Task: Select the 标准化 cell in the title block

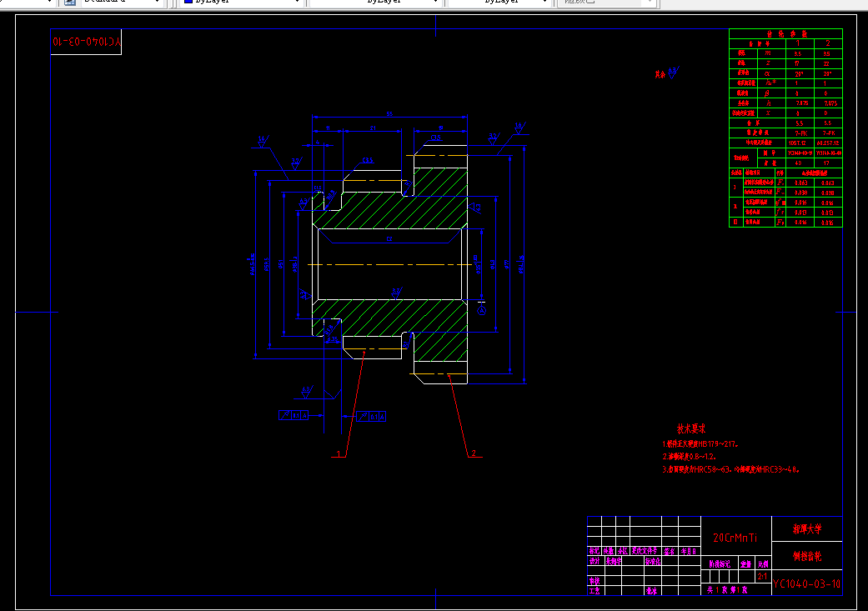Action: point(653,561)
